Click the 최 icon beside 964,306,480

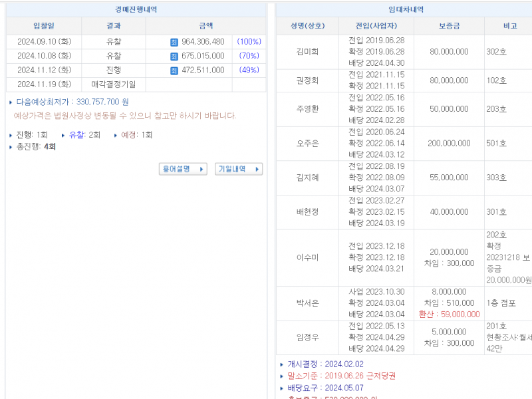tap(173, 41)
